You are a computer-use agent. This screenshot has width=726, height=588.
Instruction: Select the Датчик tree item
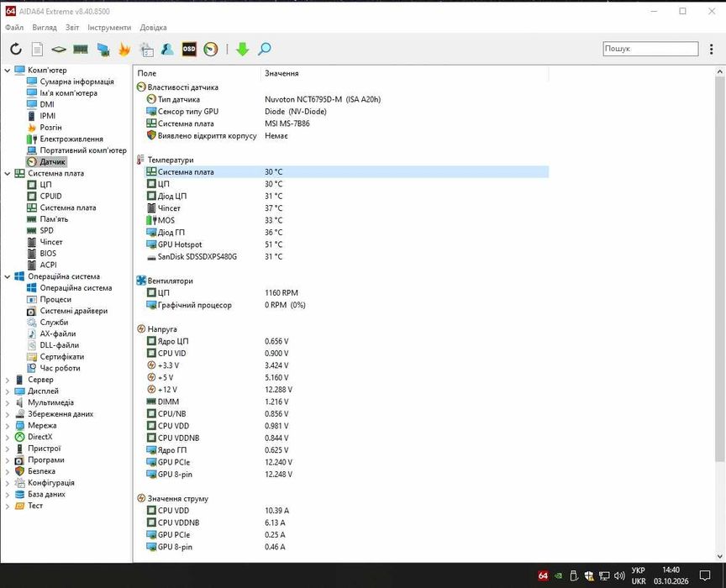(52, 161)
